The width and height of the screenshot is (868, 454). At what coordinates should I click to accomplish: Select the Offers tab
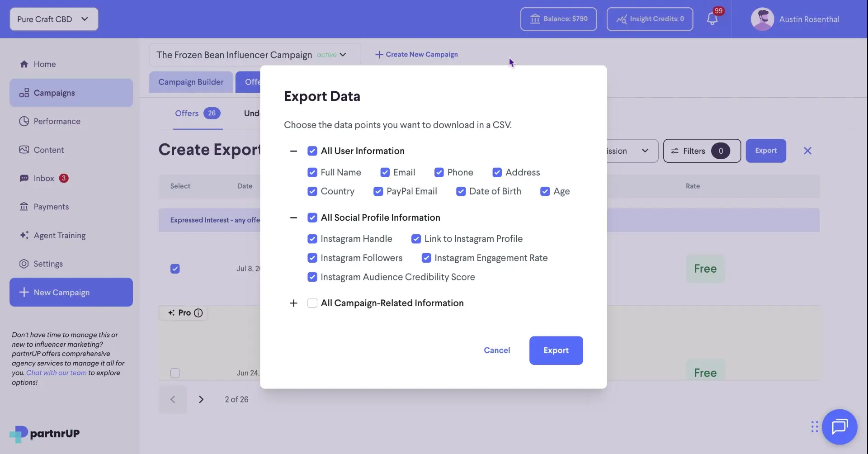point(186,113)
